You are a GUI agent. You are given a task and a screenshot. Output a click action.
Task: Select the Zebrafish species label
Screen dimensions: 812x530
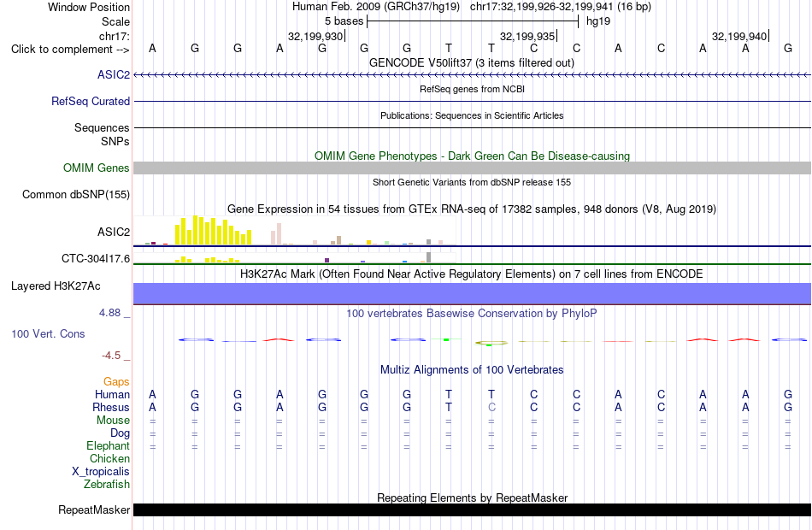coord(107,484)
